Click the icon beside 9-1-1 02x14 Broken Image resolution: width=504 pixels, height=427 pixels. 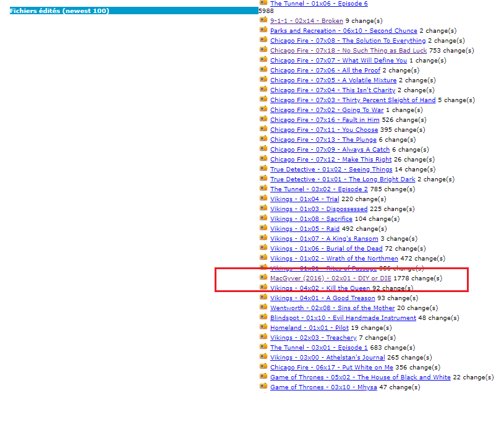[x=263, y=20]
